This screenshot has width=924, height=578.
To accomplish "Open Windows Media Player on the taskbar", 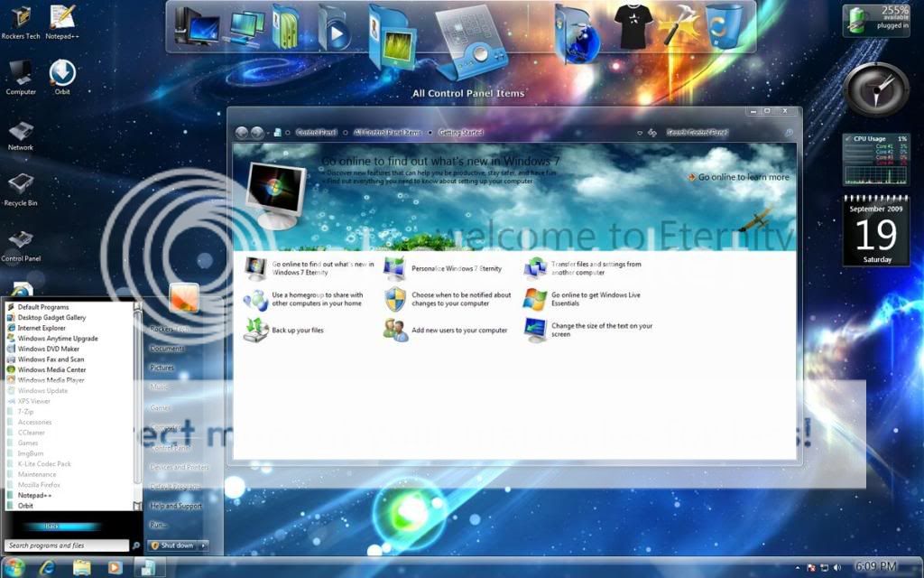I will coord(115,567).
